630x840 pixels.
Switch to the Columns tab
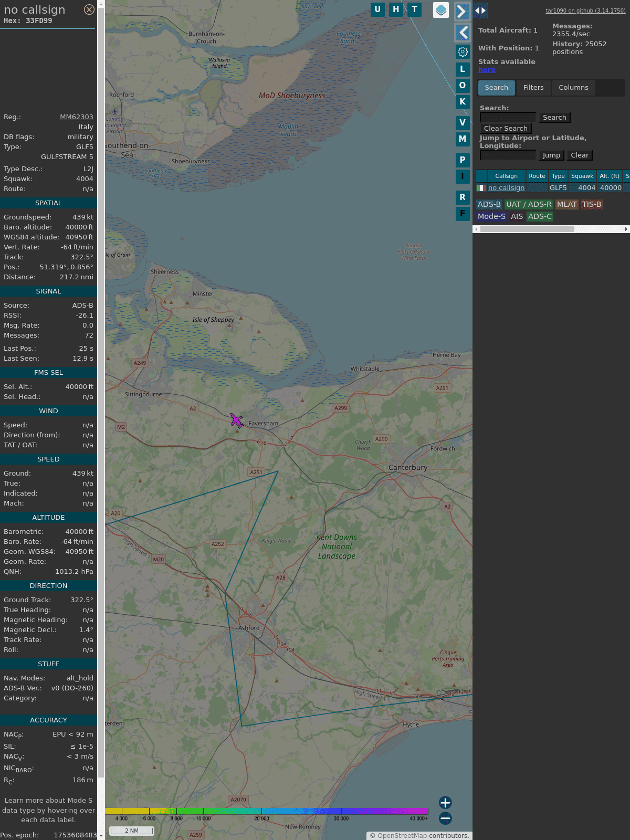tap(573, 88)
